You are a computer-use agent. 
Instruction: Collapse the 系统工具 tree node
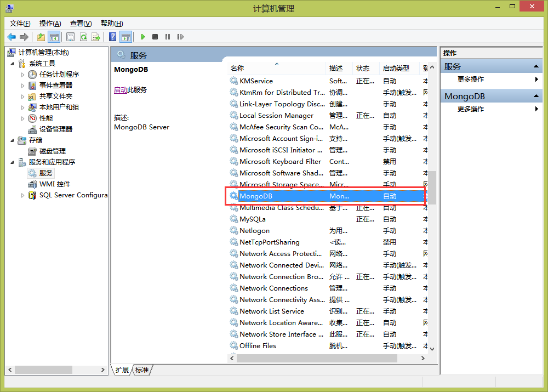click(x=12, y=64)
